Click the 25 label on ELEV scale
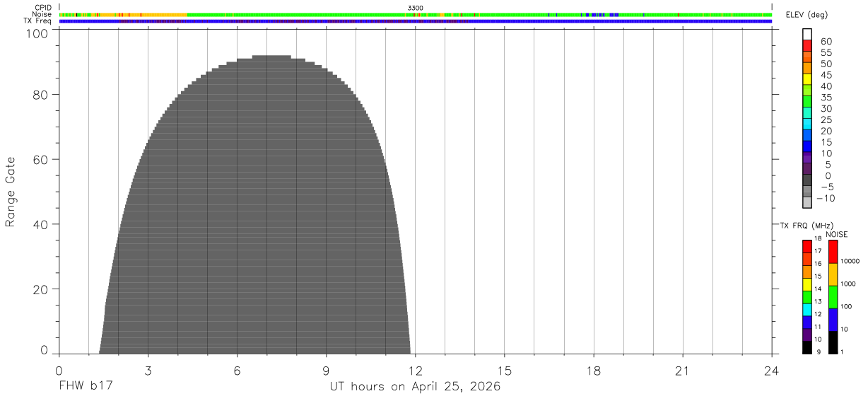 [826, 120]
